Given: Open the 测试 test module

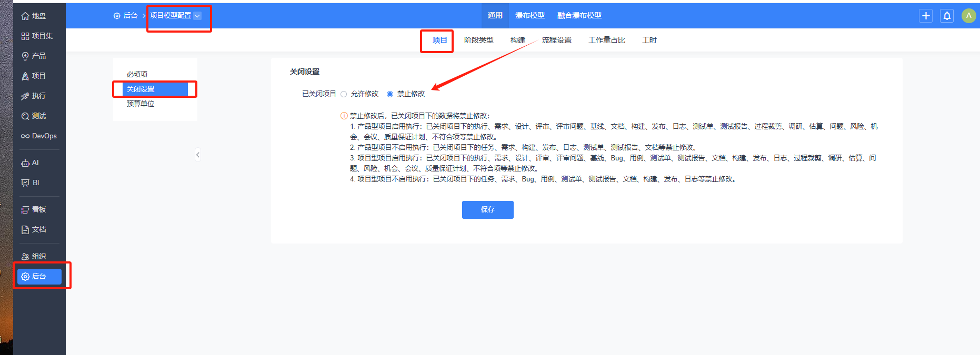Looking at the screenshot, I should pos(34,116).
